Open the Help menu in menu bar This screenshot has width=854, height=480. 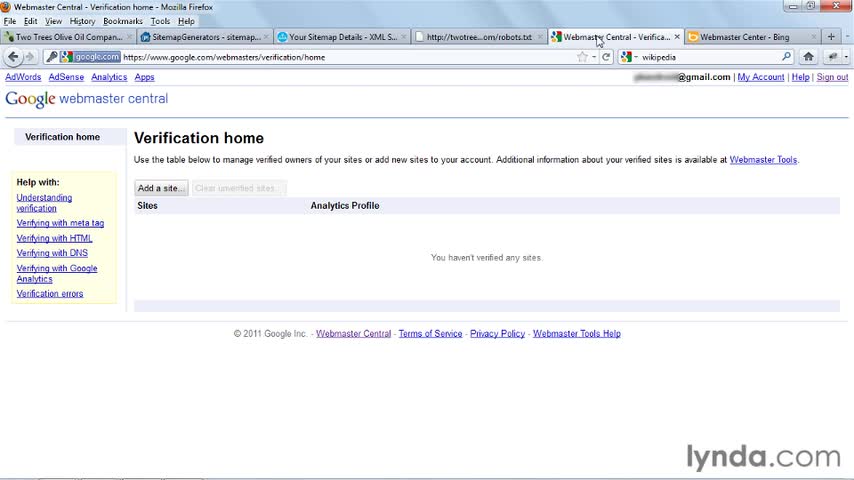pos(186,21)
